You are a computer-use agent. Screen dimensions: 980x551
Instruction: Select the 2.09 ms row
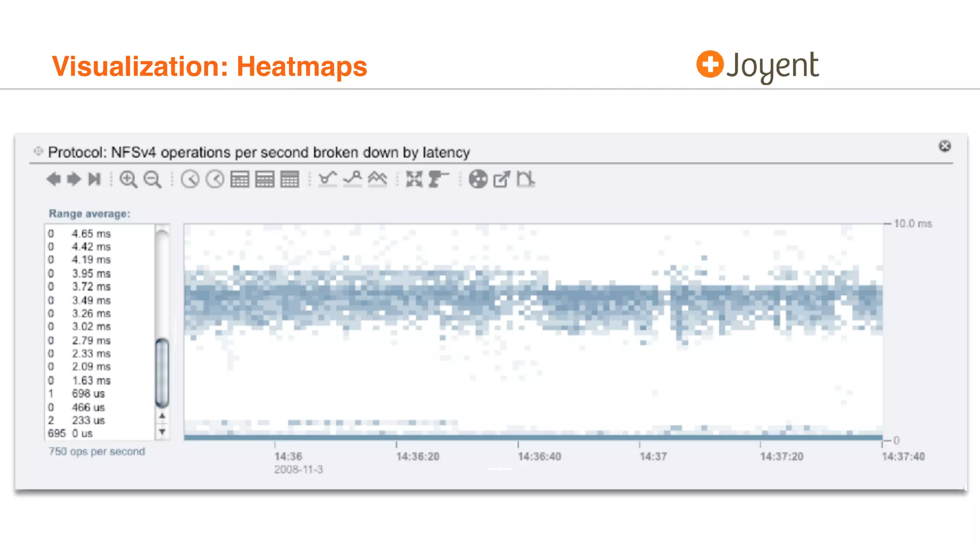point(100,366)
